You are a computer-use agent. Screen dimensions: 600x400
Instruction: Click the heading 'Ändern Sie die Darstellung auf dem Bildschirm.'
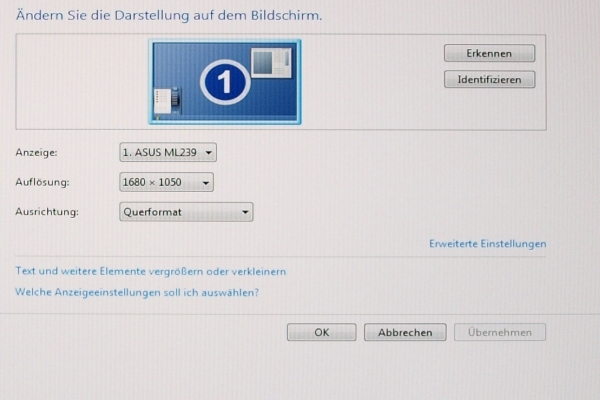click(169, 16)
